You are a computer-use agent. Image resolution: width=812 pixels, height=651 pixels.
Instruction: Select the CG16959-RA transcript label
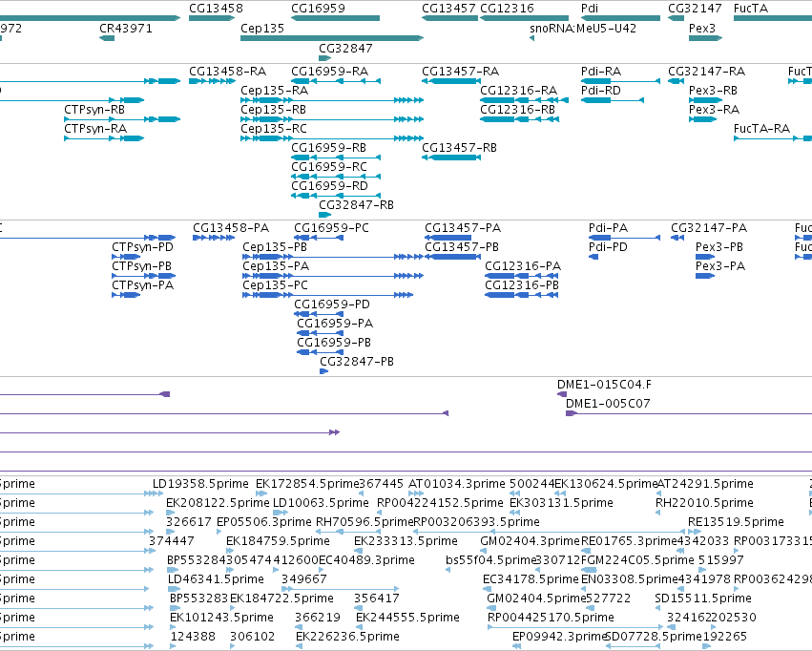coord(330,71)
